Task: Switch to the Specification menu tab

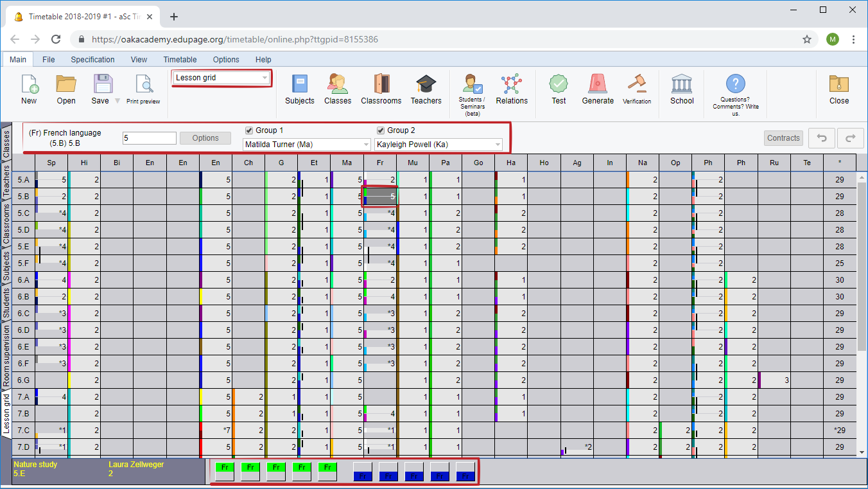Action: click(x=92, y=60)
